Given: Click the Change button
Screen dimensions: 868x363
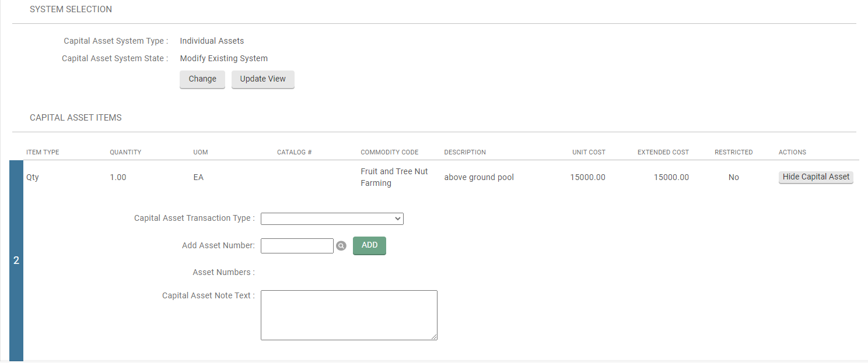Looking at the screenshot, I should (202, 79).
